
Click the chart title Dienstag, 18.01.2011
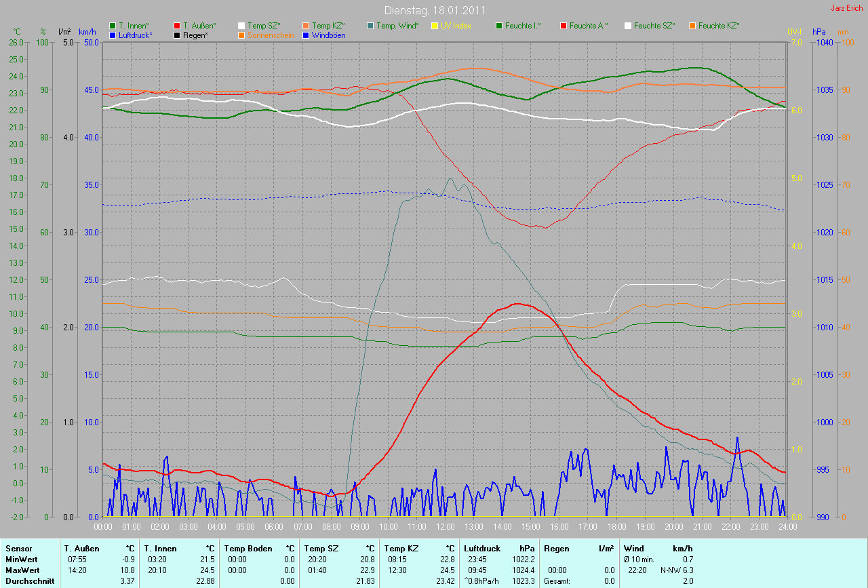[x=434, y=10]
